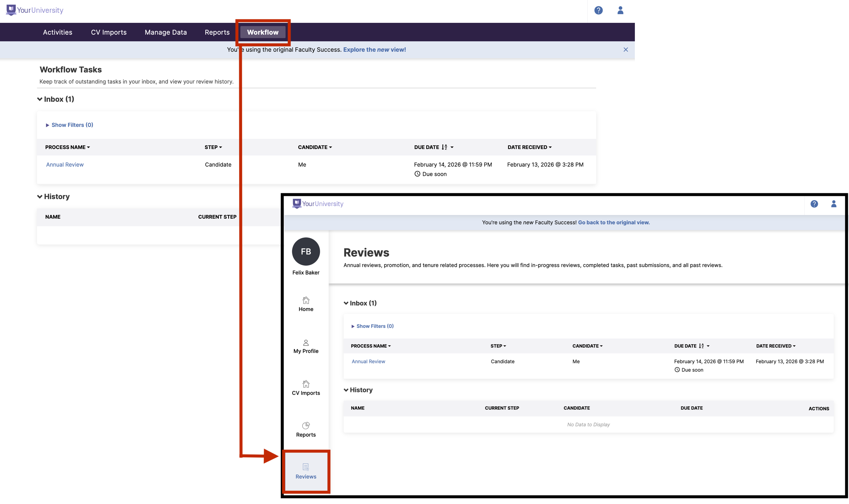Open DUE DATE dropdown arrow in Workflow Tasks

point(452,147)
